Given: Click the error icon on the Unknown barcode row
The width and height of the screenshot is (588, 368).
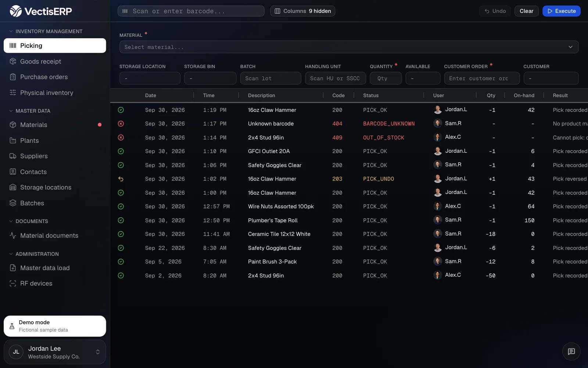Looking at the screenshot, I should 121,124.
